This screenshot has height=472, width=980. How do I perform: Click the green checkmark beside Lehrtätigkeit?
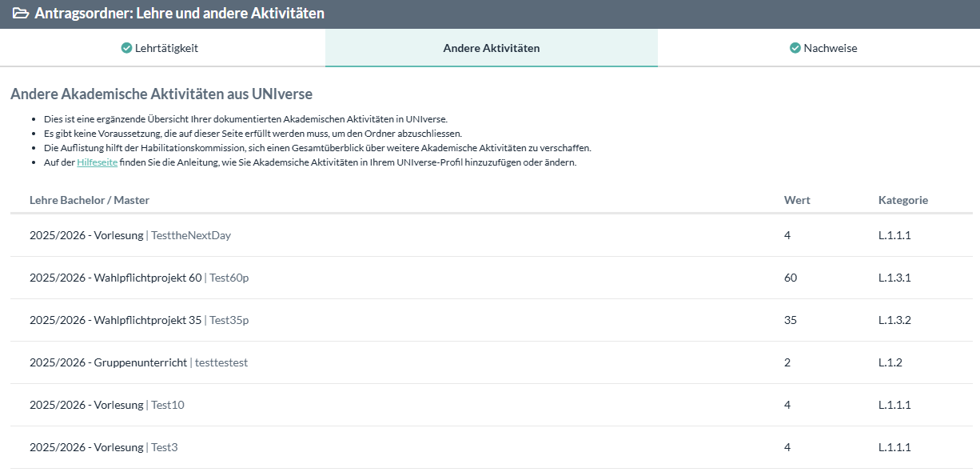click(x=126, y=48)
